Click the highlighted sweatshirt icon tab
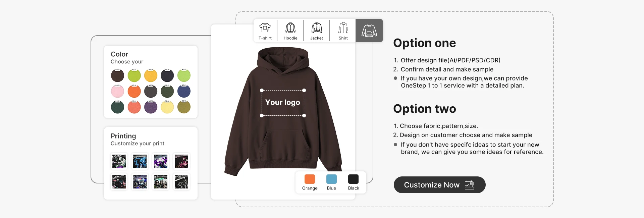644x218 pixels. 369,31
